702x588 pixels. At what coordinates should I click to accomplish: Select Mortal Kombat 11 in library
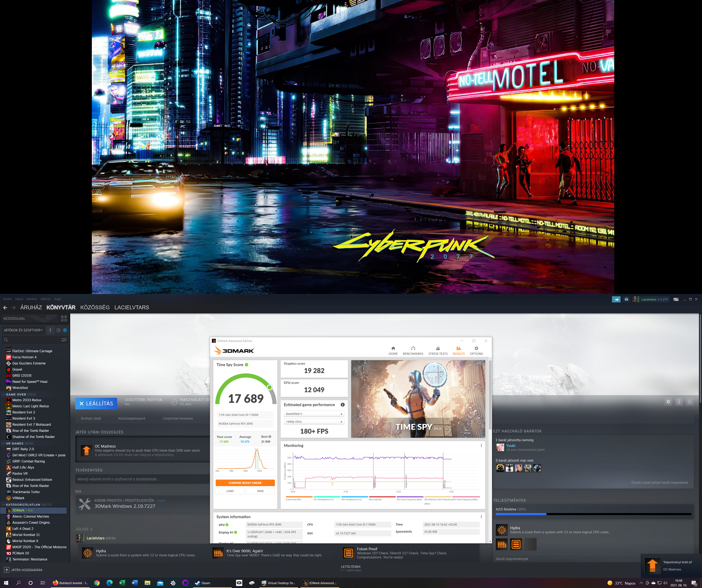click(26, 535)
